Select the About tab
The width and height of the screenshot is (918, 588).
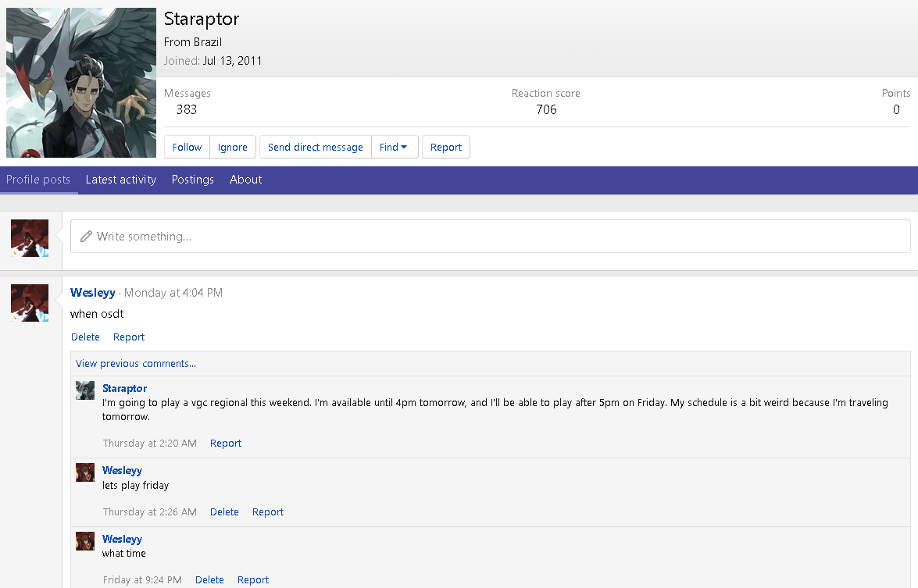click(245, 180)
